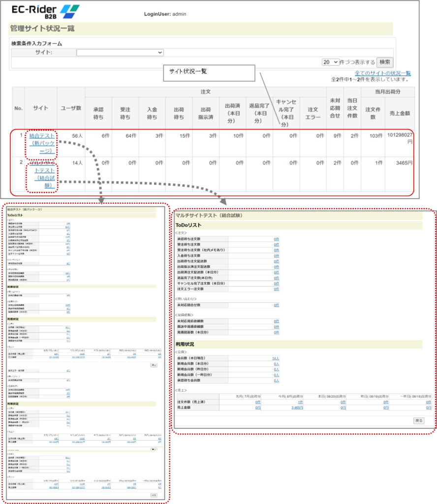Expand the 20件 per-page dropdown

coord(331,62)
